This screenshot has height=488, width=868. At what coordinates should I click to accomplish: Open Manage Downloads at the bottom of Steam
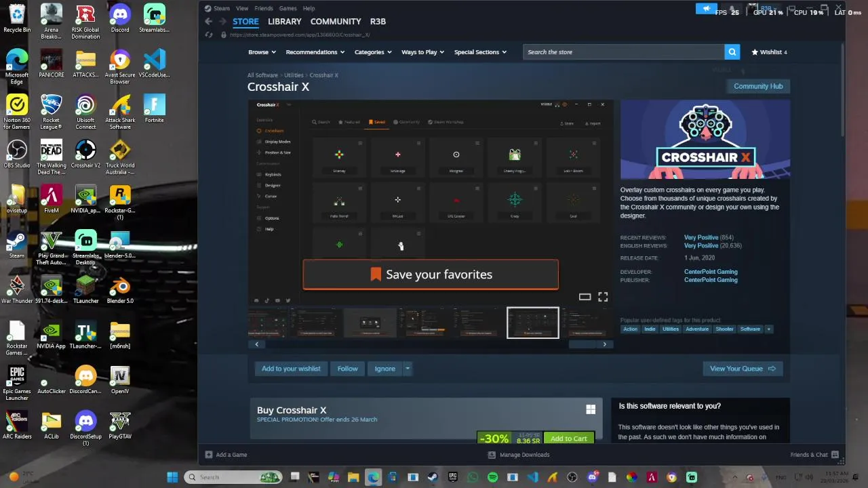point(519,455)
